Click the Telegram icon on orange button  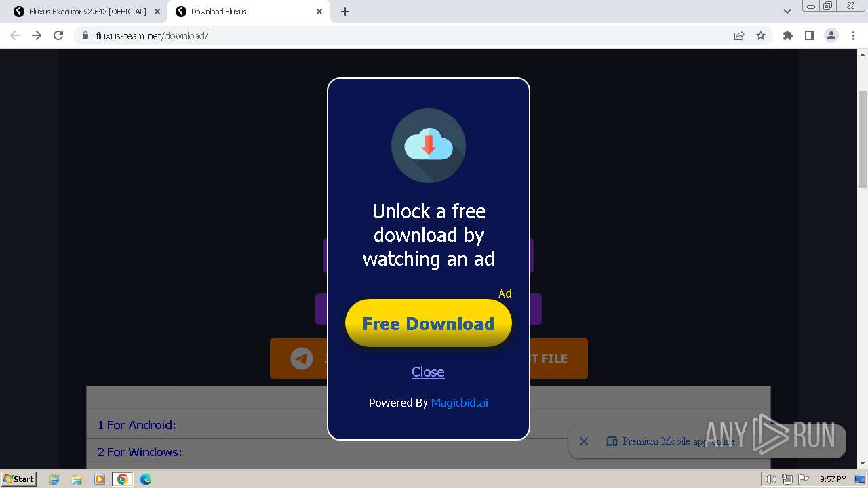(x=302, y=359)
